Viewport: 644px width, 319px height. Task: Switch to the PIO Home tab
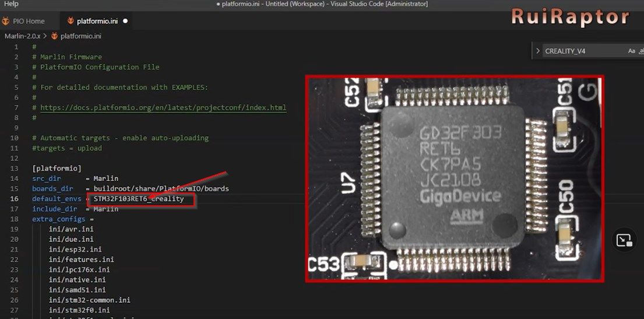(24, 21)
